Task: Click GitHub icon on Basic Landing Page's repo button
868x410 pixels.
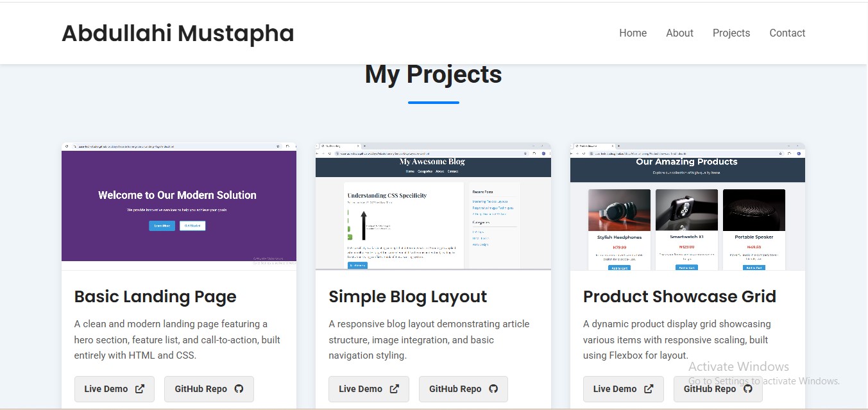Action: (x=238, y=389)
